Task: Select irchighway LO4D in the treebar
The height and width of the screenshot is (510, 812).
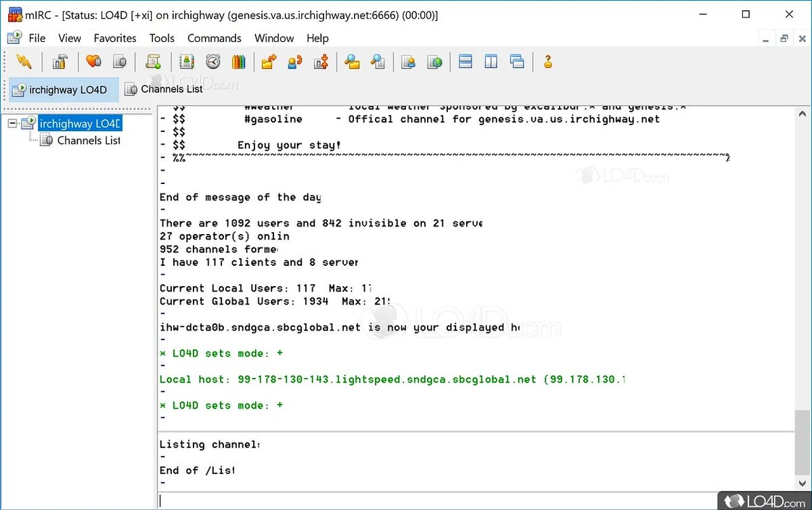Action: 80,123
